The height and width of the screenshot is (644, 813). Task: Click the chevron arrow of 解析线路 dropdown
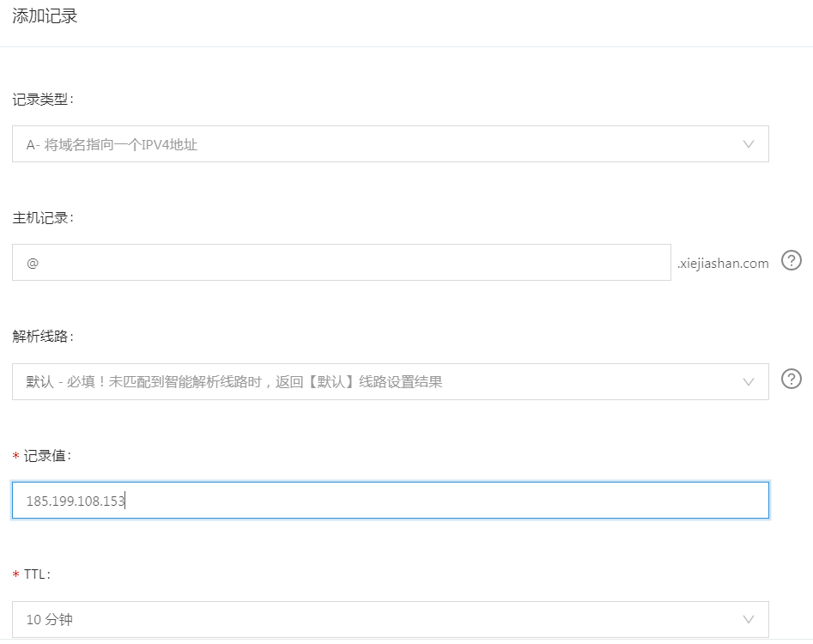(x=749, y=382)
